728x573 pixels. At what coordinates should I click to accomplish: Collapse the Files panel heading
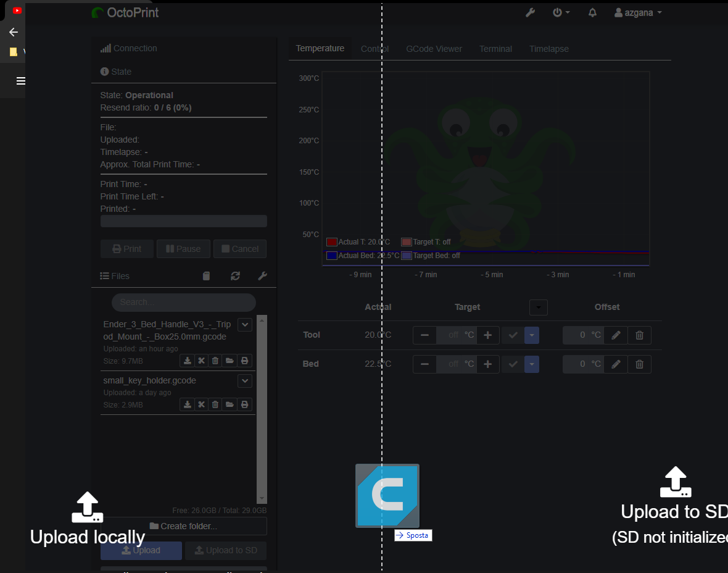[115, 276]
